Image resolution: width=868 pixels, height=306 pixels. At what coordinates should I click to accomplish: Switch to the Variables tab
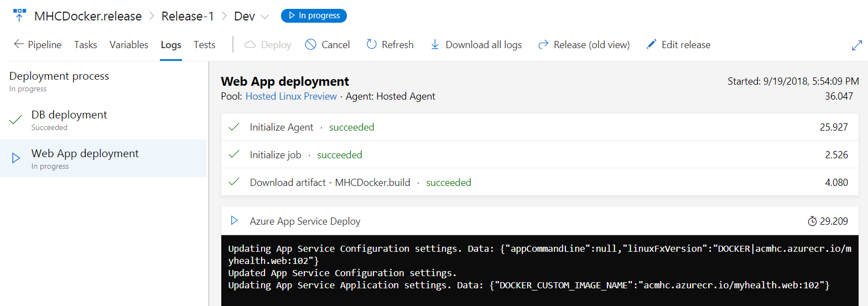click(129, 45)
